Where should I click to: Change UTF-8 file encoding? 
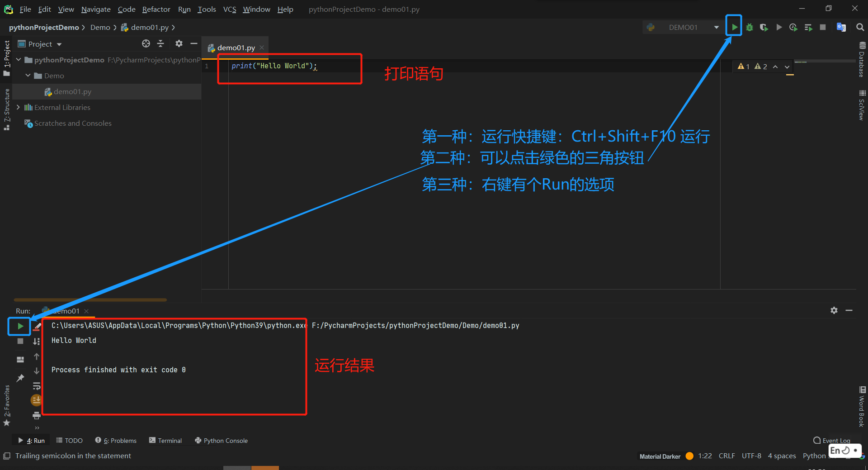751,456
